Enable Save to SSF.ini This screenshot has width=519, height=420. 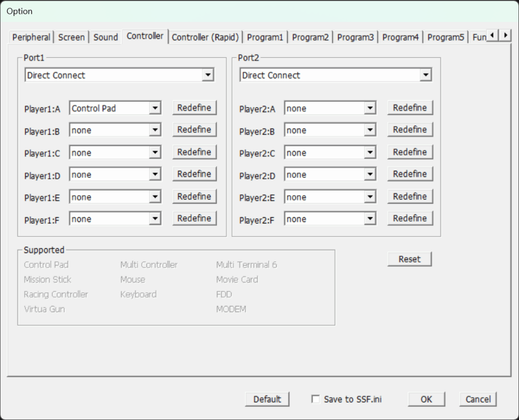coord(315,399)
